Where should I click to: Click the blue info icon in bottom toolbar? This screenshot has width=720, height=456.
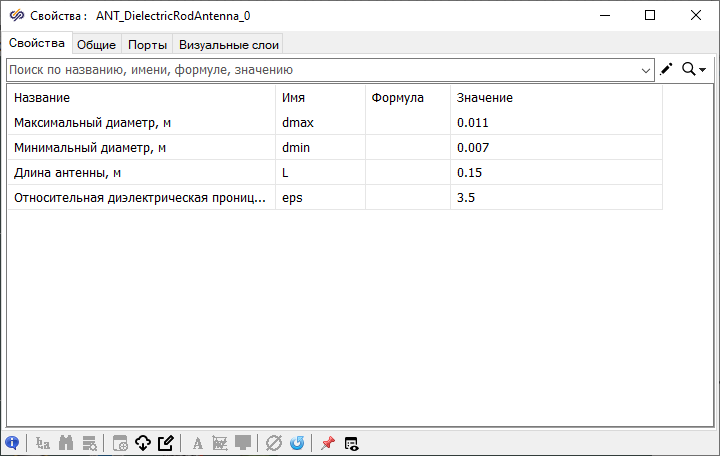[x=12, y=443]
